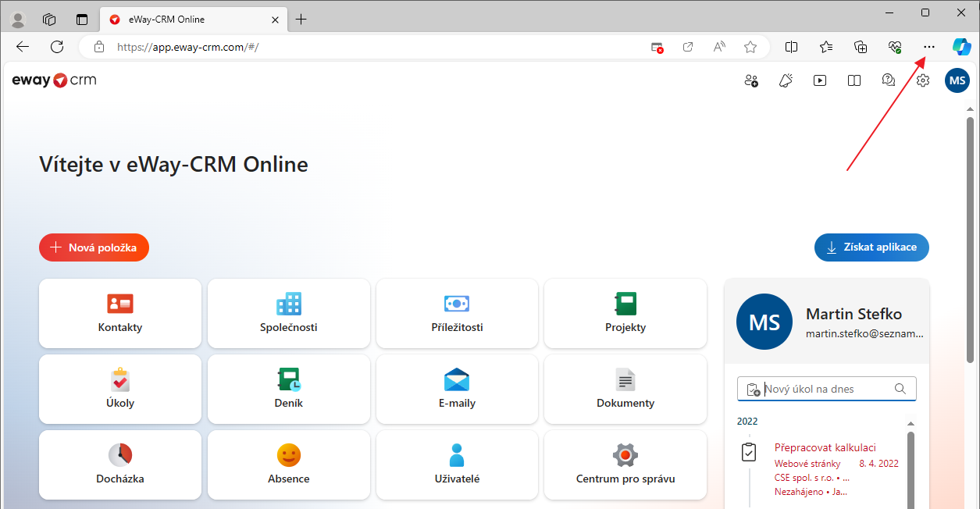Click the Read aloud icon in address bar
980x509 pixels.
click(x=719, y=47)
